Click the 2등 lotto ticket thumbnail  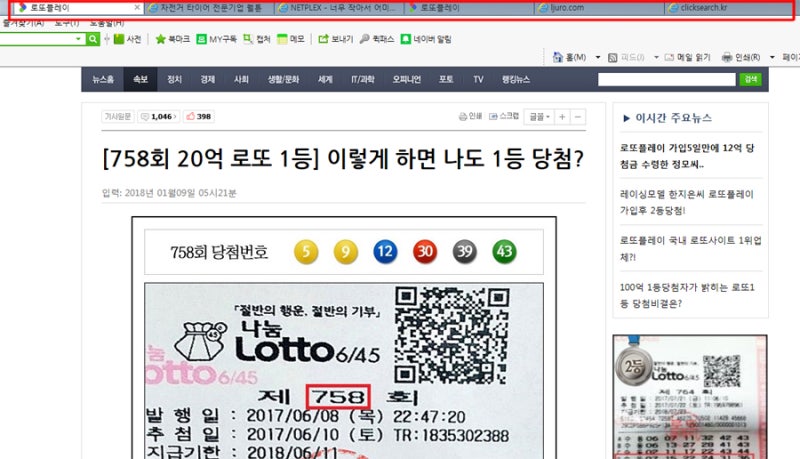point(690,397)
